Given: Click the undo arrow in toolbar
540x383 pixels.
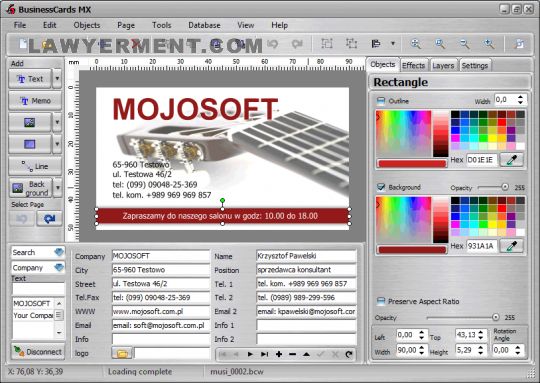Looking at the screenshot, I should 272,44.
